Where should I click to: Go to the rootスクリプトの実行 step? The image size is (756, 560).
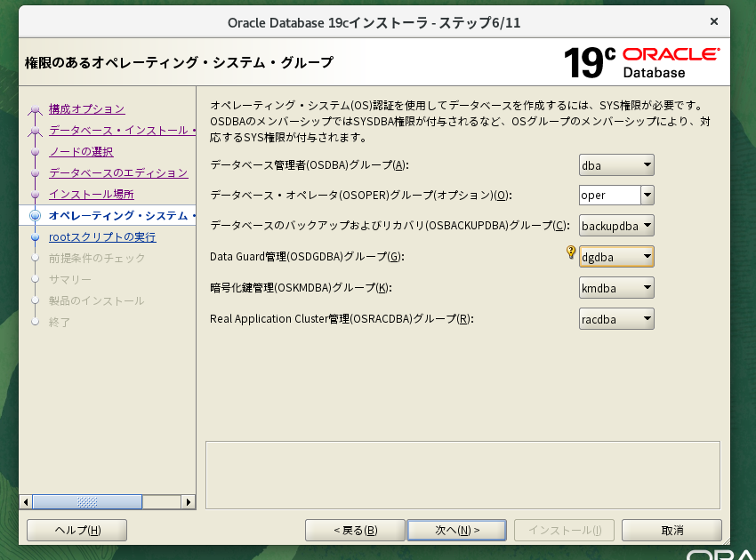pyautogui.click(x=102, y=237)
